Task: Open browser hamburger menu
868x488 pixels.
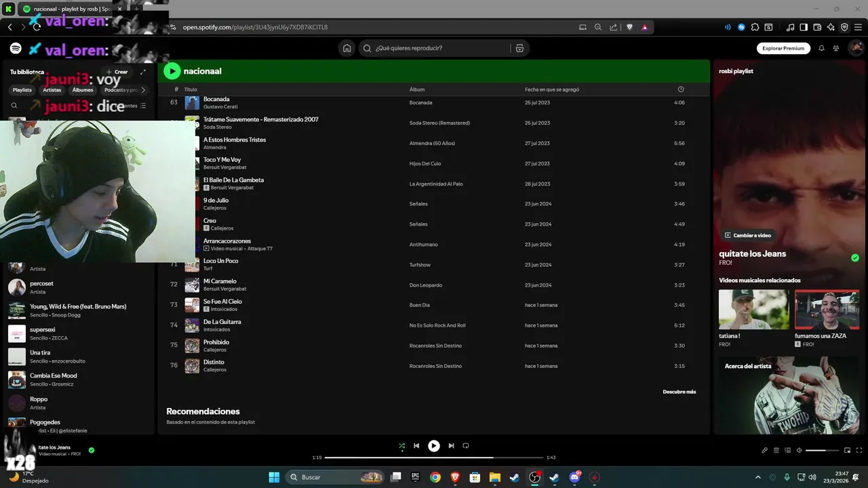Action: [858, 27]
